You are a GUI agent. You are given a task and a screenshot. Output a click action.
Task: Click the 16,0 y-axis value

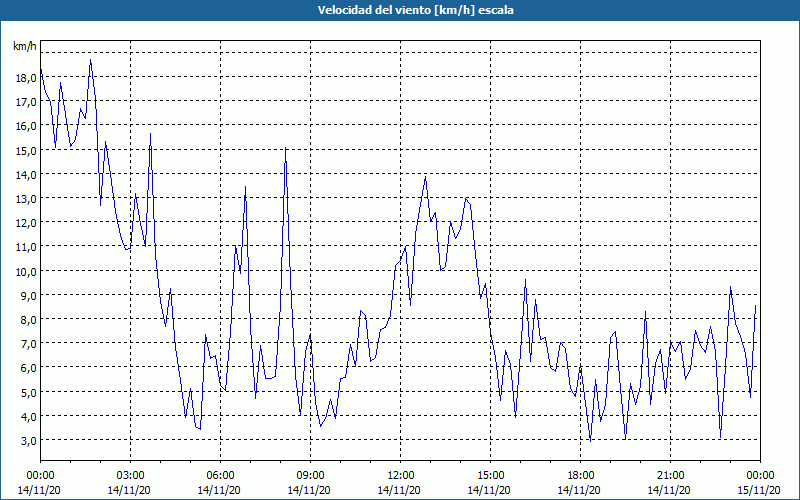(26, 126)
